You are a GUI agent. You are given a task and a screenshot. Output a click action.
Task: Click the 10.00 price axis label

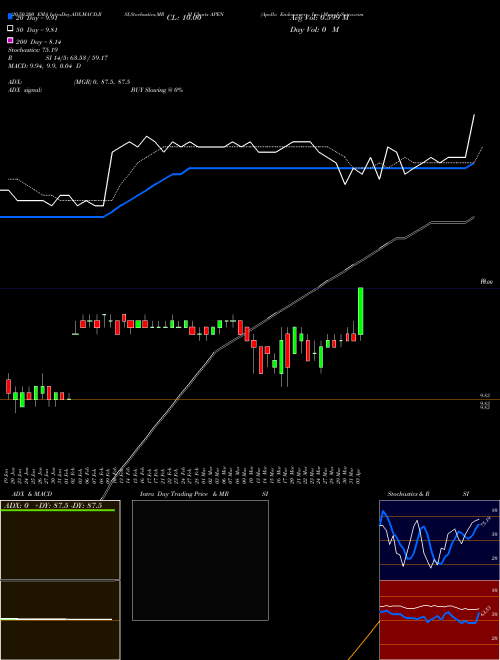point(487,282)
